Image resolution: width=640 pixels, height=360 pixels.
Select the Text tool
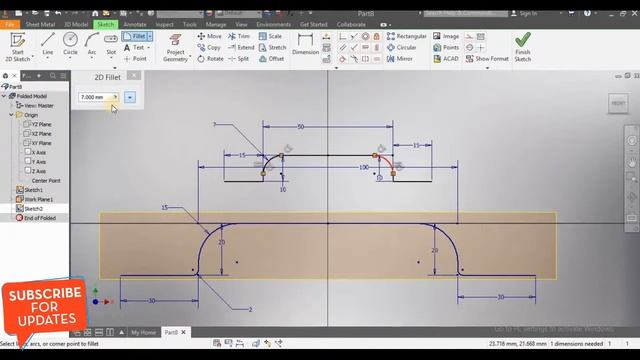134,47
